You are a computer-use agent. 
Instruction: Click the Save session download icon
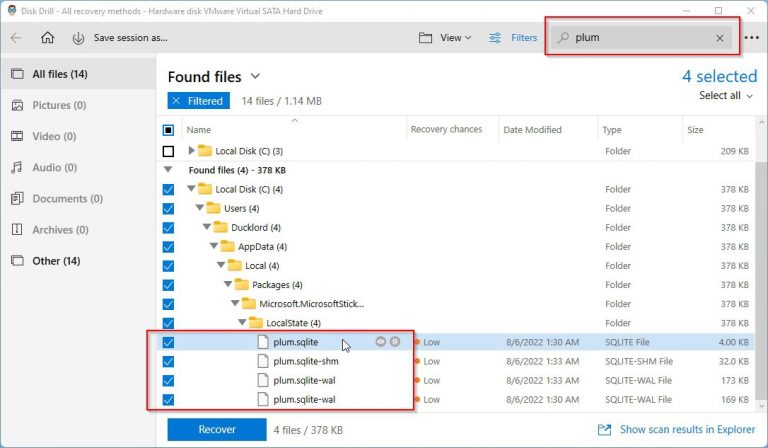(78, 38)
